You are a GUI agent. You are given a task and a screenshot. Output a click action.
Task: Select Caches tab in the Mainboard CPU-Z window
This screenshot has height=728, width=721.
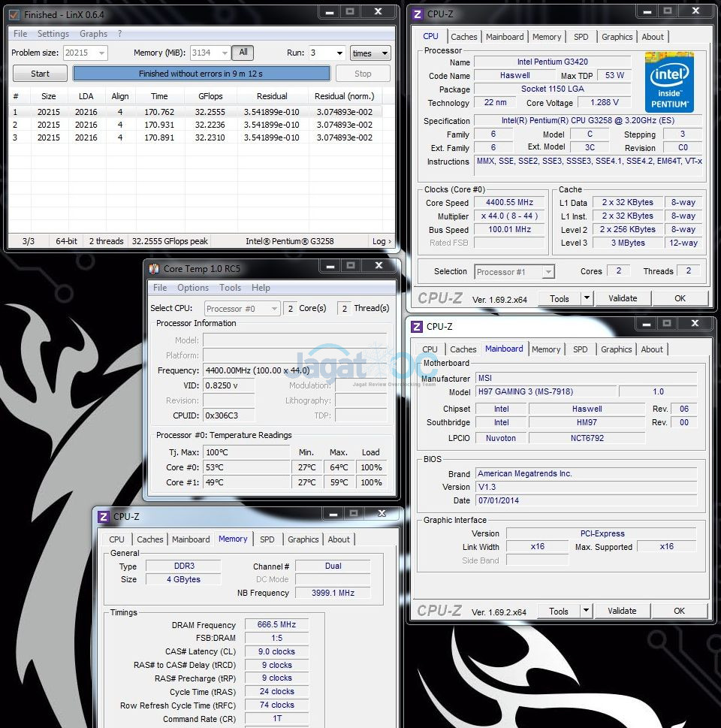pos(463,349)
